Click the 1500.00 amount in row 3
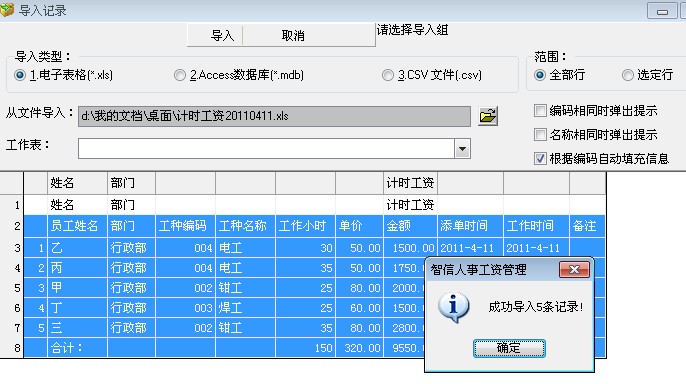This screenshot has height=384, width=686. click(x=410, y=248)
